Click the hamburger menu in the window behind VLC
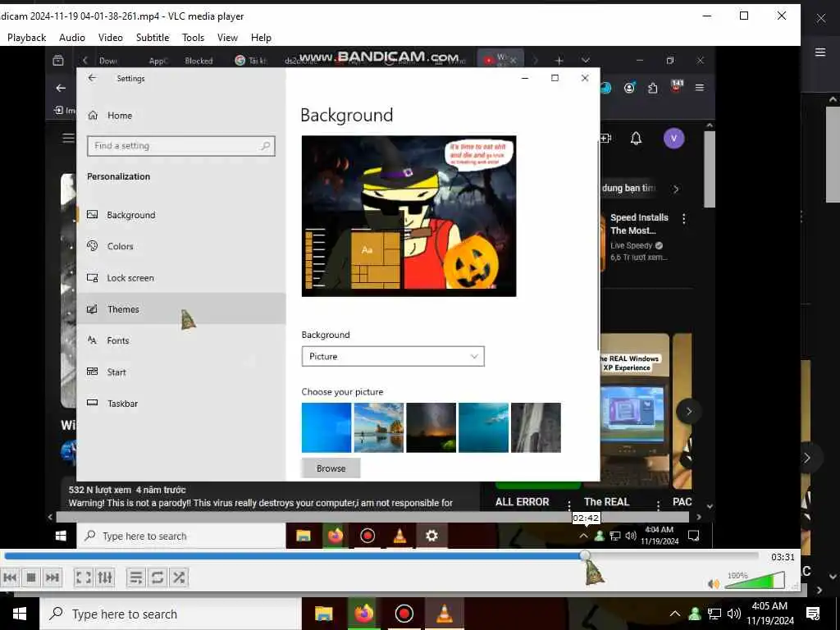This screenshot has width=840, height=630. point(820,52)
